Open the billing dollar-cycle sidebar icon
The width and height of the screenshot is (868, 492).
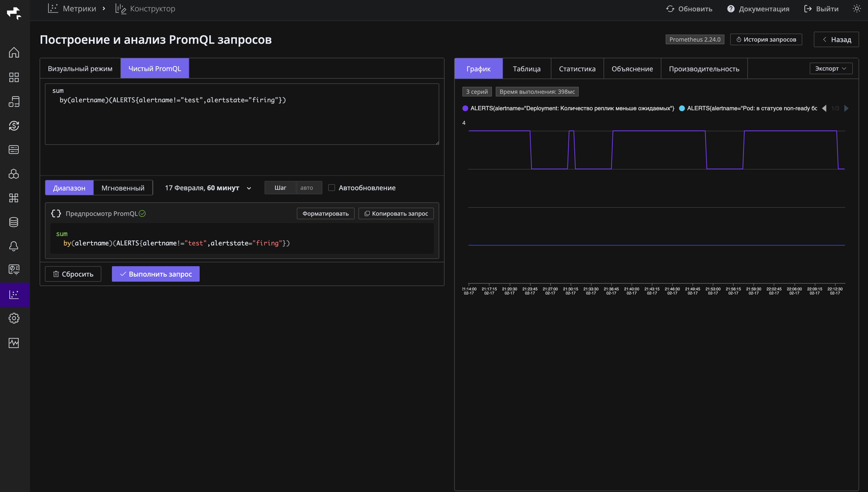14,126
